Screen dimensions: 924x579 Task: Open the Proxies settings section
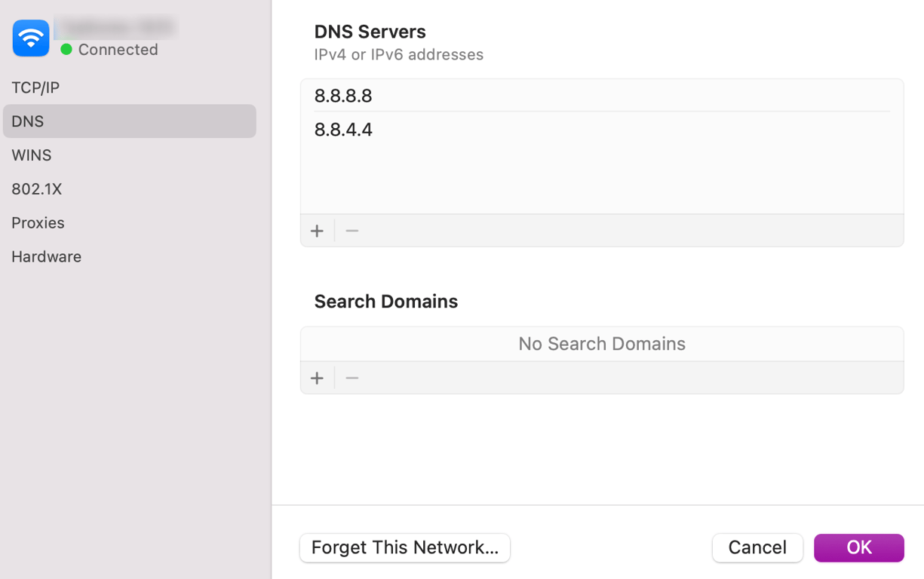tap(38, 223)
